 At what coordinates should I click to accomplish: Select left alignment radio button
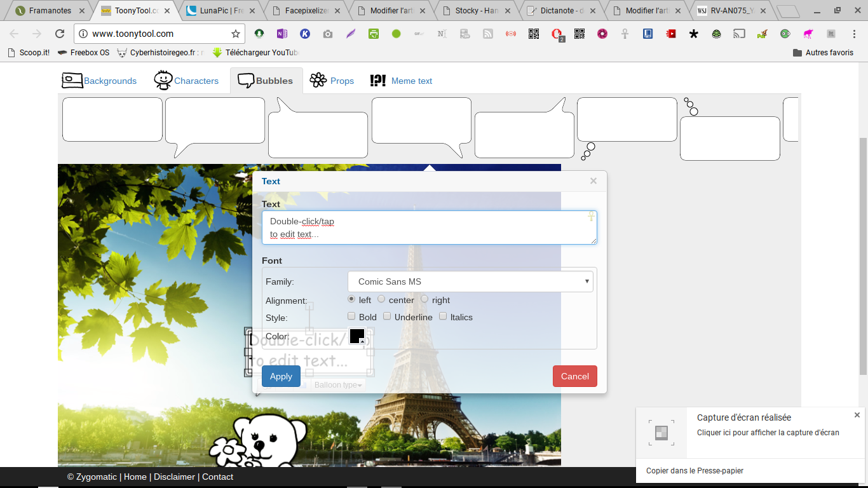[x=351, y=299]
